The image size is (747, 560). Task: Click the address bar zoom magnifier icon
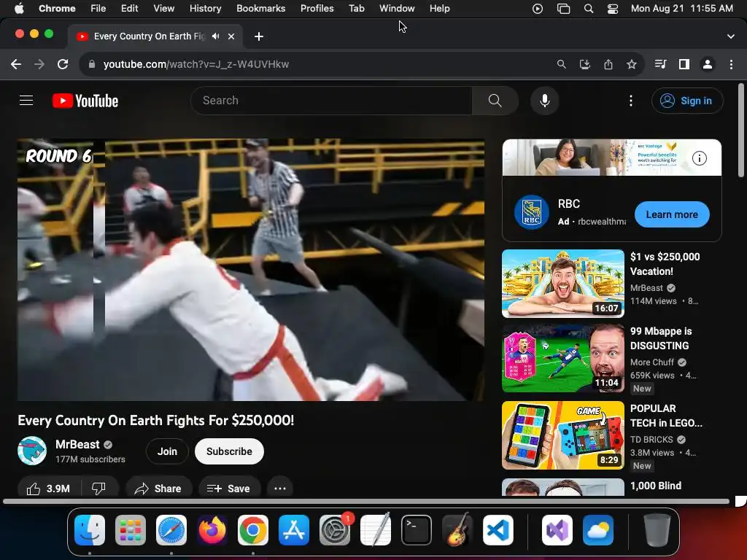tap(561, 64)
